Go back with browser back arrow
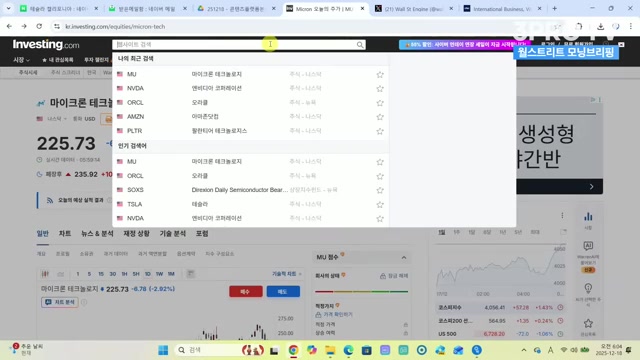 [9, 27]
